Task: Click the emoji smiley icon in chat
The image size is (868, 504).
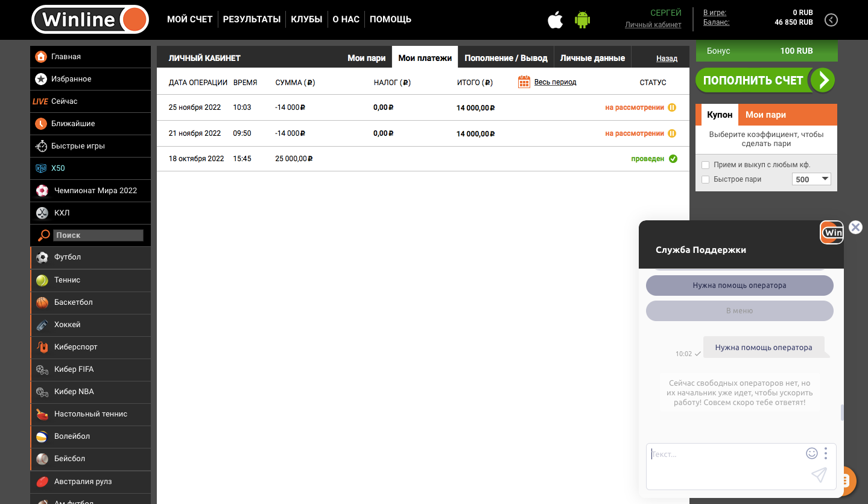Action: click(x=811, y=453)
